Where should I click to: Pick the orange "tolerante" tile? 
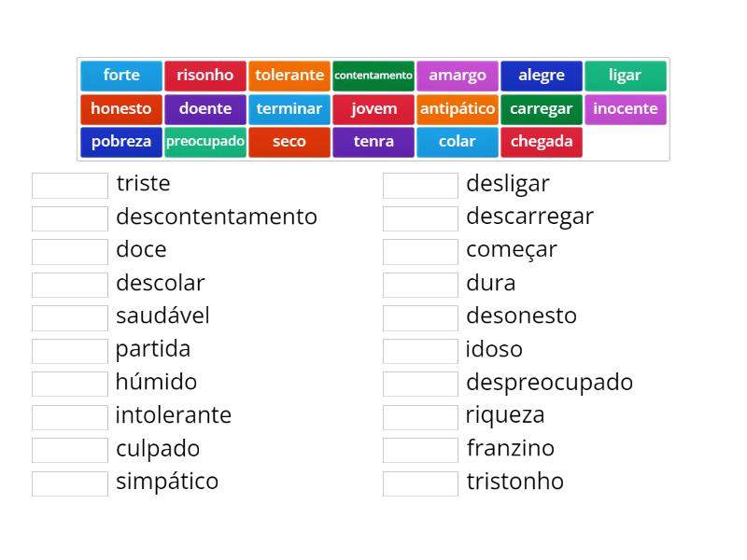coord(289,76)
